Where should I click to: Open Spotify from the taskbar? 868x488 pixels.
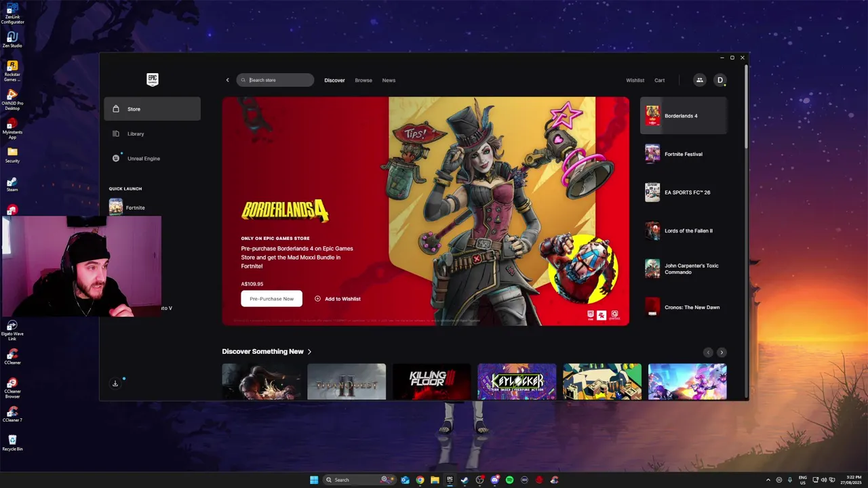509,480
